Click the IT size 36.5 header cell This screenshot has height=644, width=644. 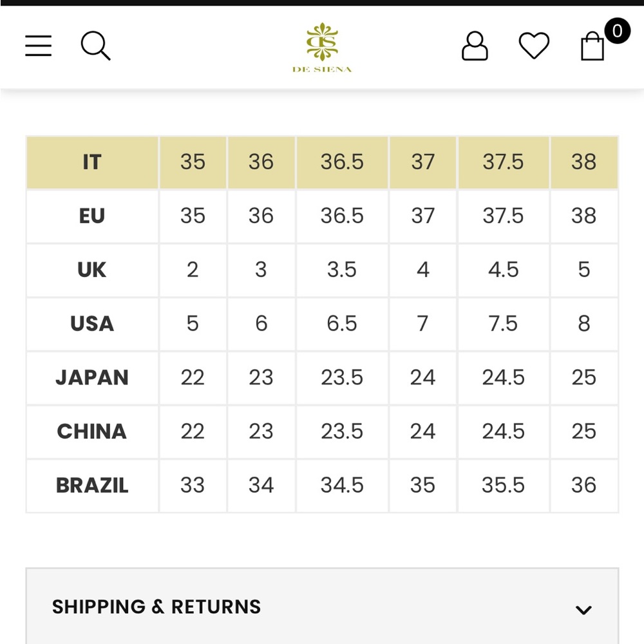click(342, 162)
